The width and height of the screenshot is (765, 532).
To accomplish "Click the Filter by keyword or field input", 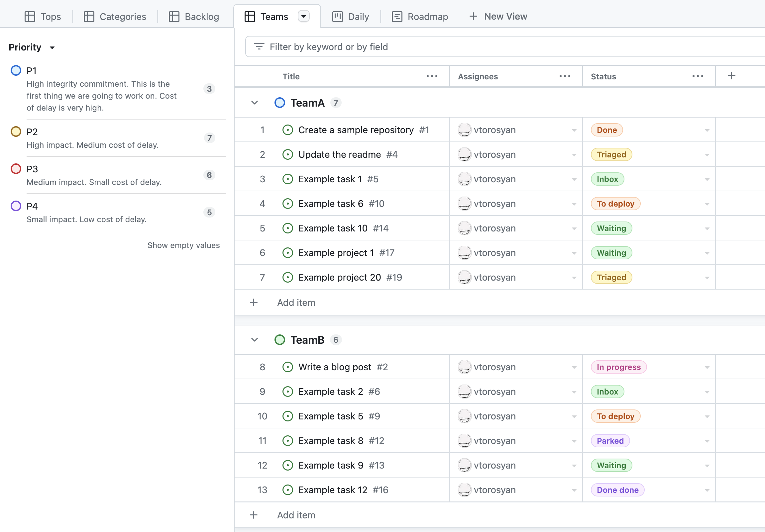I will pyautogui.click(x=505, y=46).
